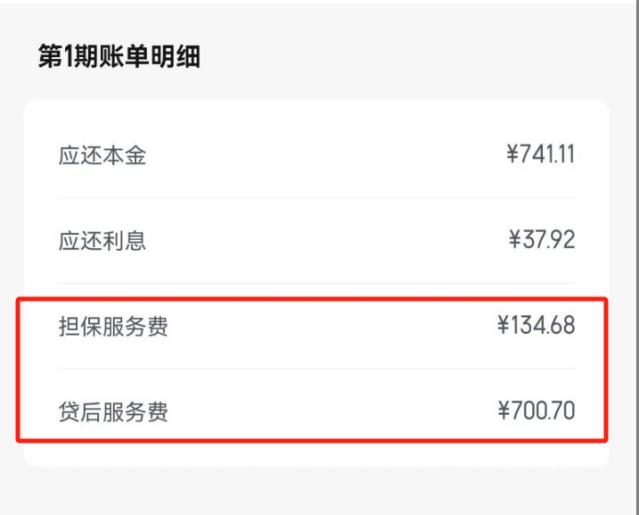639x515 pixels.
Task: Click the ¥700.70 post-loan fee amount
Action: pos(536,411)
